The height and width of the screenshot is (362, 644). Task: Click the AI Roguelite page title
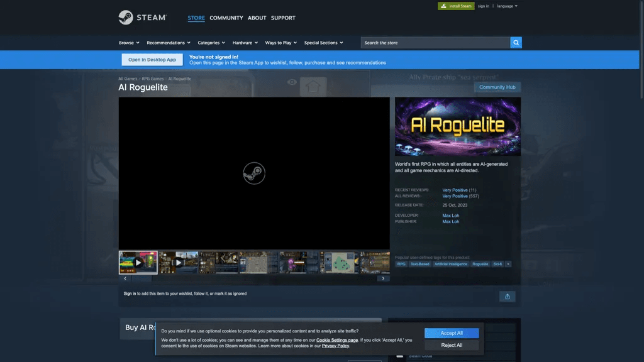143,87
